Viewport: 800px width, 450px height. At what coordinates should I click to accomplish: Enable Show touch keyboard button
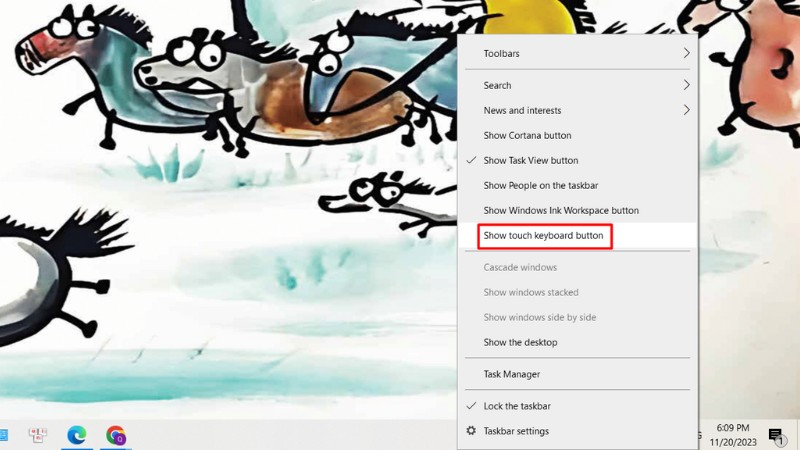point(578,236)
